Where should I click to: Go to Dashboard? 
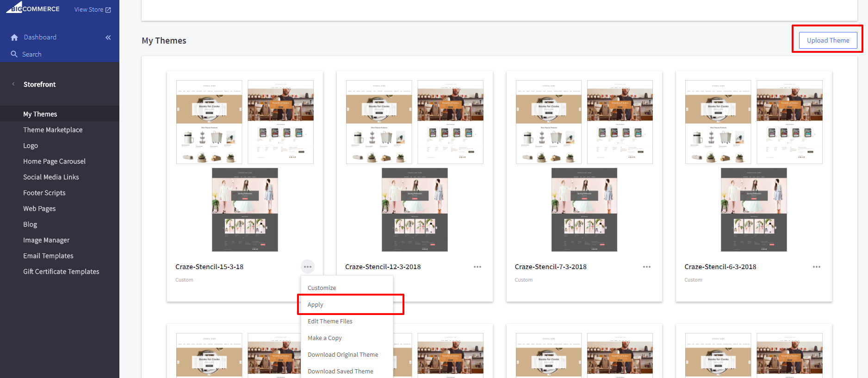tap(40, 37)
